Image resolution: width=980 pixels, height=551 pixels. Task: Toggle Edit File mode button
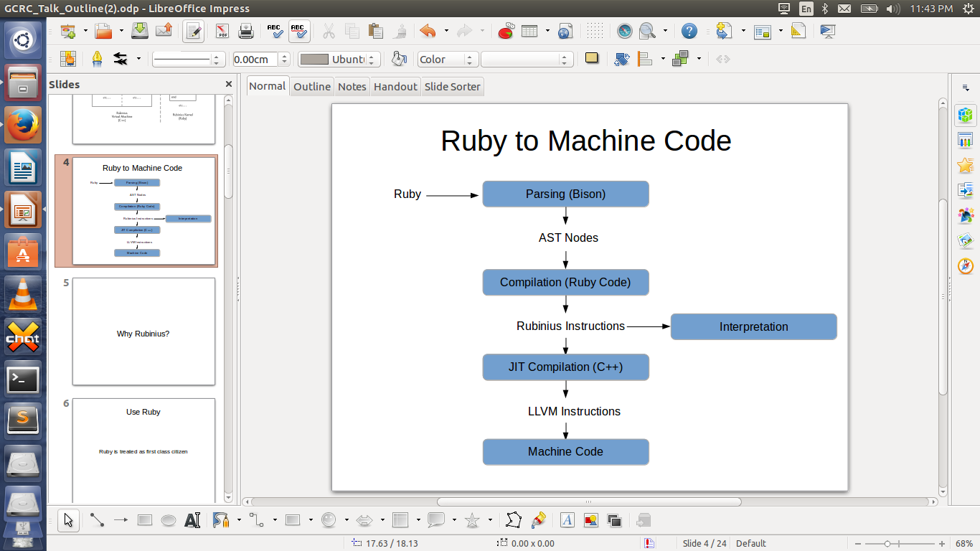(193, 31)
